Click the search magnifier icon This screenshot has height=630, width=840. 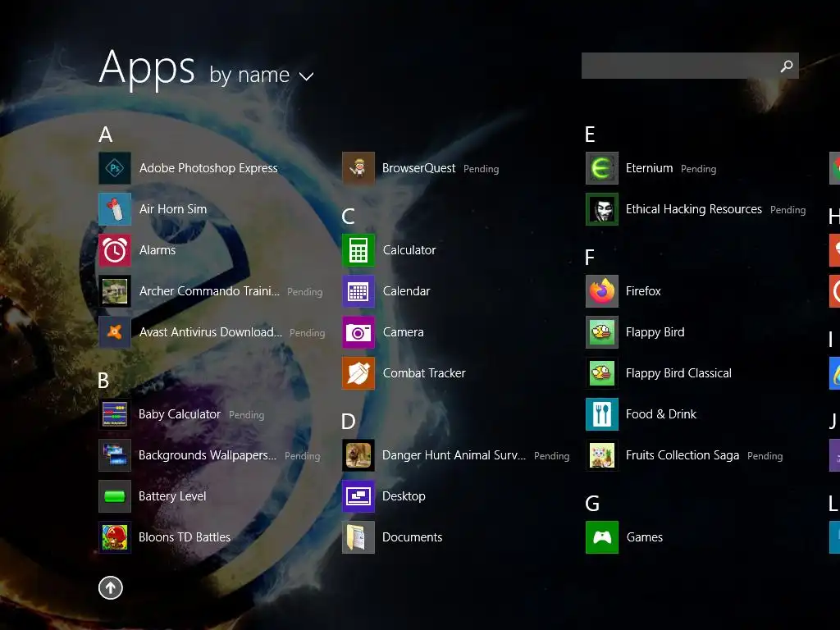point(787,66)
